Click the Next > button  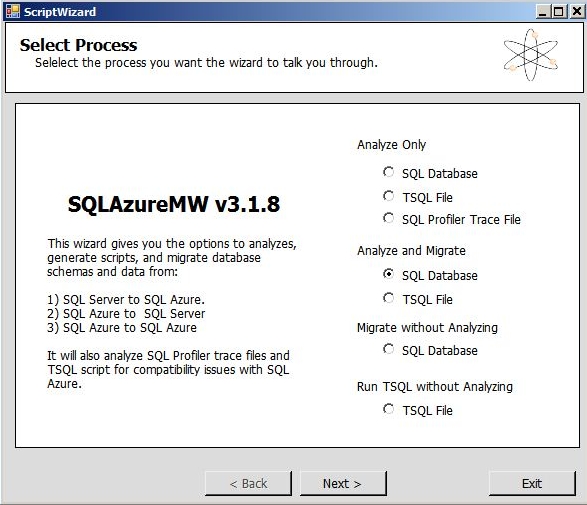[343, 483]
